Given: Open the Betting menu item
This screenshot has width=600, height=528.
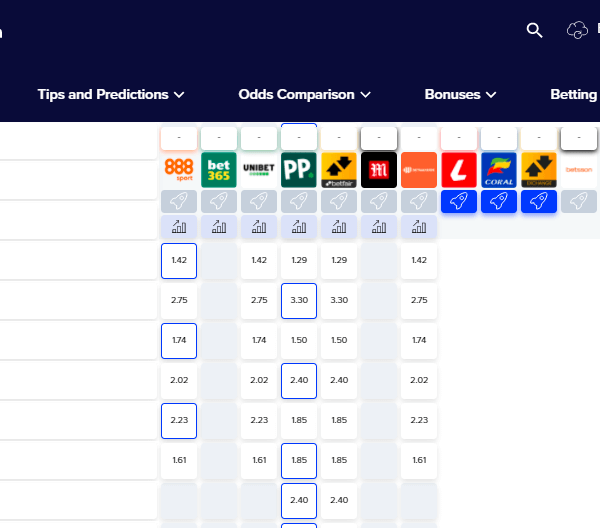Looking at the screenshot, I should [575, 95].
